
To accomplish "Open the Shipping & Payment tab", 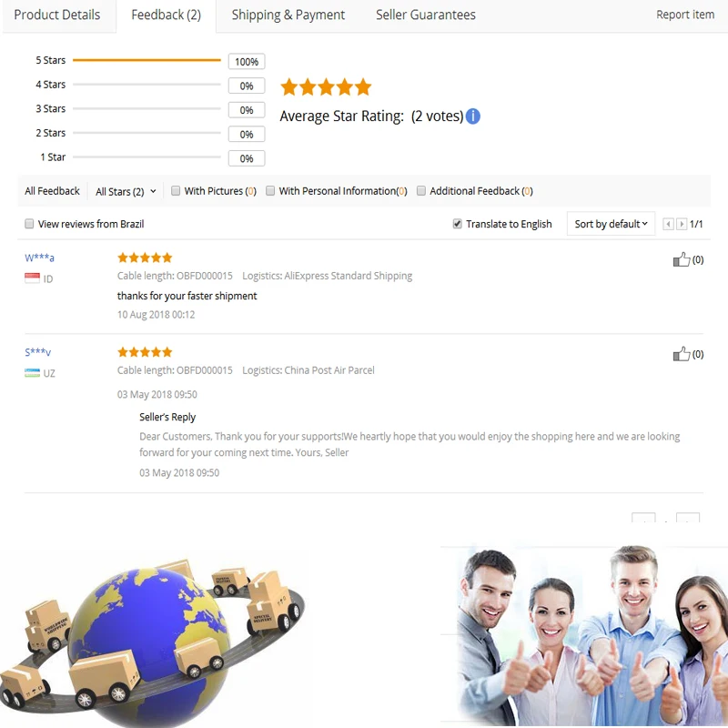I will point(288,15).
